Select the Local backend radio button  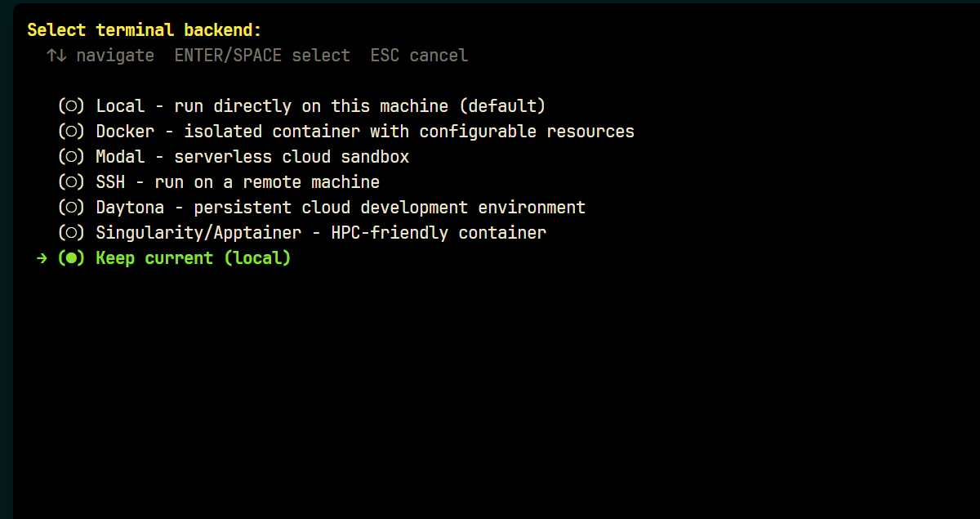[x=71, y=106]
